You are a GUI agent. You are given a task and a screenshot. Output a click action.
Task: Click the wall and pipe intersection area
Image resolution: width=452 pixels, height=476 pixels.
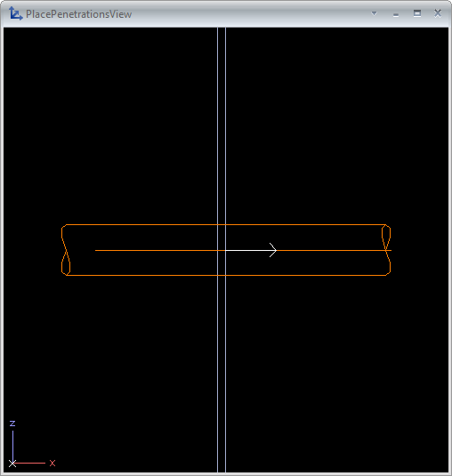222,250
